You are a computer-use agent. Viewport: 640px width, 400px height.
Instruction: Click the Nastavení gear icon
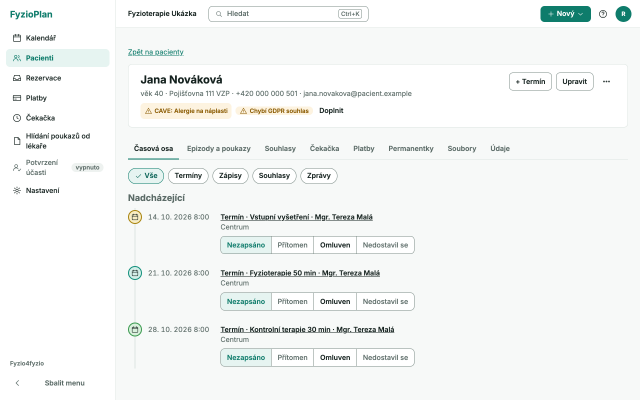tap(17, 191)
